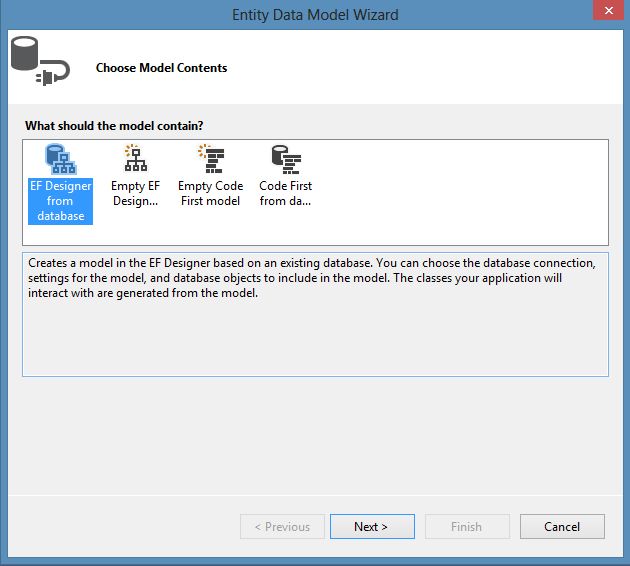Viewport: 630px width, 566px height.
Task: Cancel the Entity Data Model Wizard
Action: tap(562, 526)
